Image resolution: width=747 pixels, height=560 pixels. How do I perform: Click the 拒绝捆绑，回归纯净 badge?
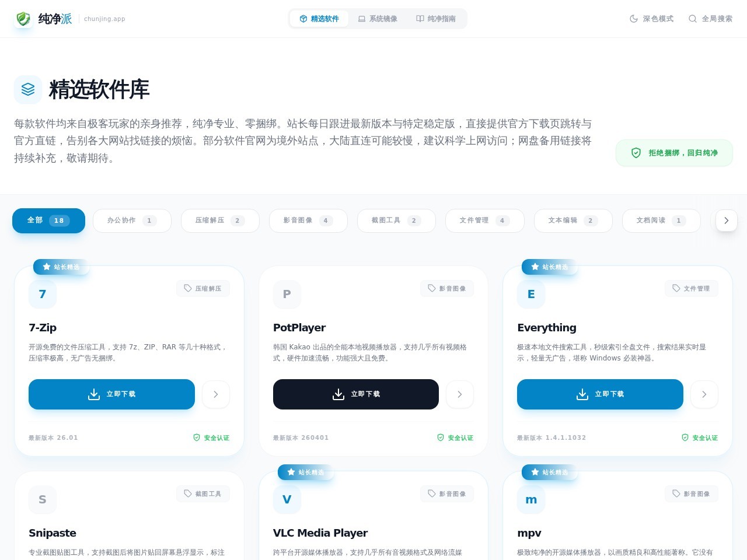point(674,153)
